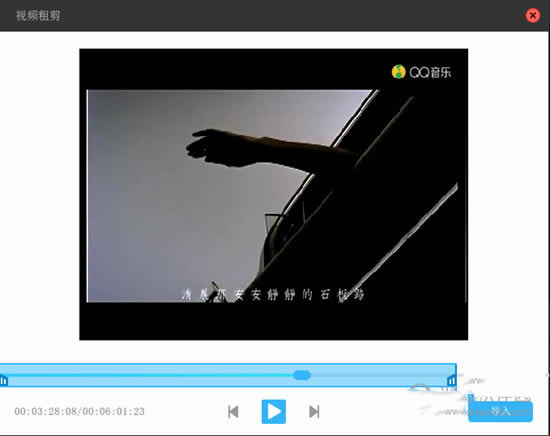Image resolution: width=550 pixels, height=436 pixels.
Task: Step back with the previous frame button
Action: (233, 412)
